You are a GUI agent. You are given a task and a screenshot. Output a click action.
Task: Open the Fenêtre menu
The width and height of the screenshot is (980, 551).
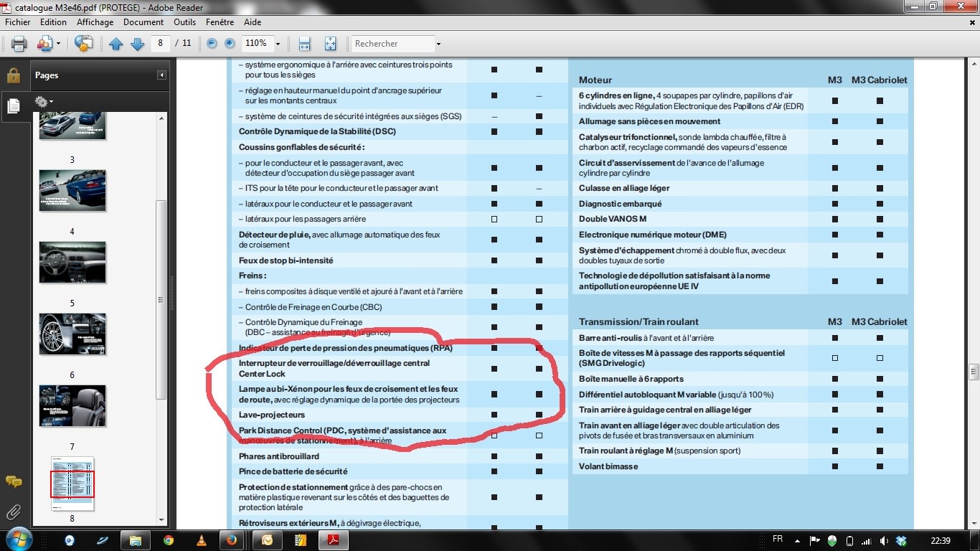click(220, 22)
